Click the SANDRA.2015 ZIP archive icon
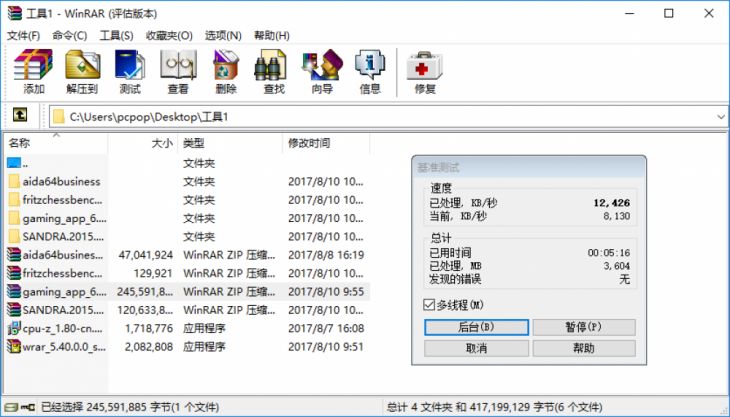This screenshot has height=417, width=730. (x=14, y=309)
